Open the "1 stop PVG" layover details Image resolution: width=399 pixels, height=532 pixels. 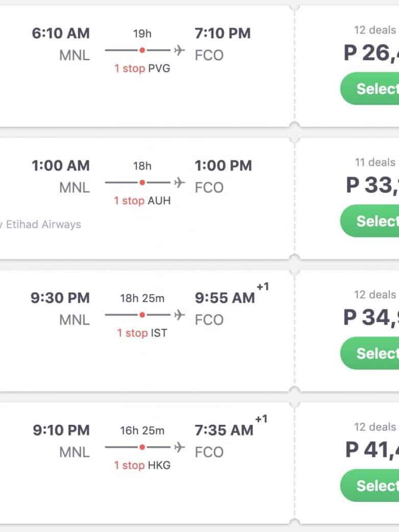(142, 68)
